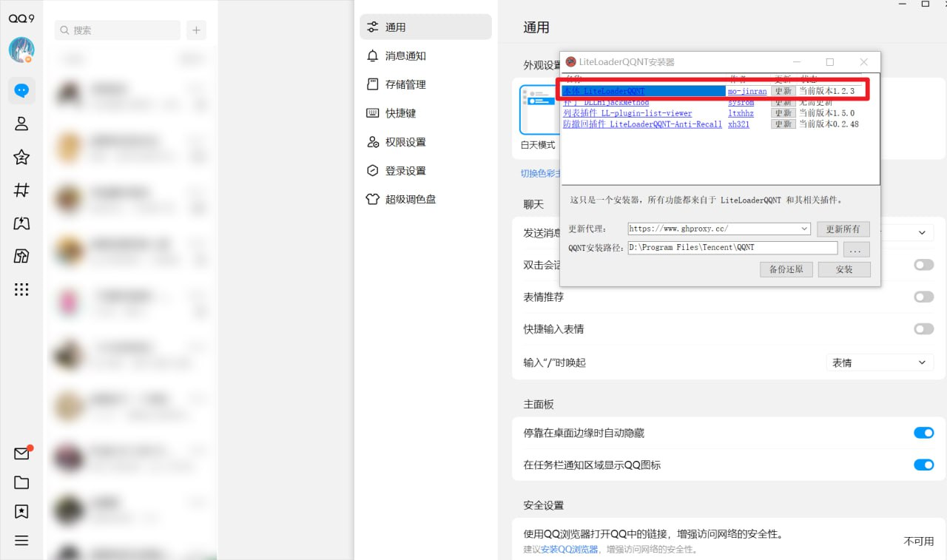
Task: Focus the 搜索 search box
Action: point(118,30)
